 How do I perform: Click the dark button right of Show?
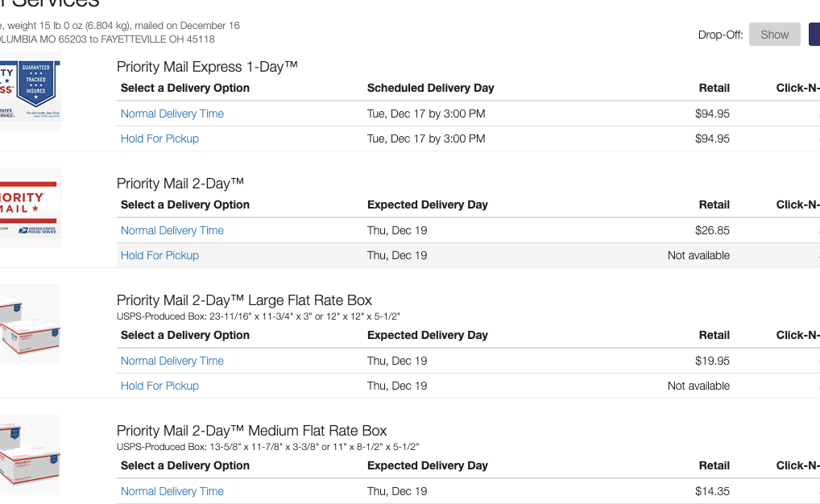pyautogui.click(x=814, y=35)
